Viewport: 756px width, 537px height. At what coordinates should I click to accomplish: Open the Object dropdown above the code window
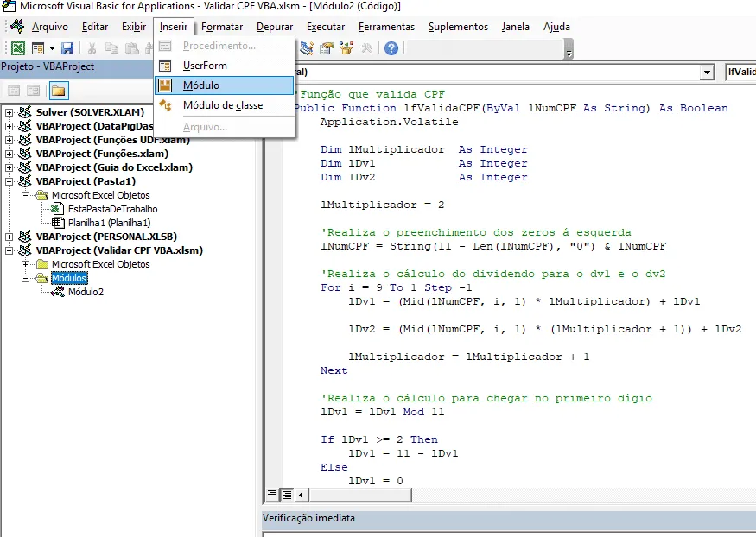tap(707, 73)
